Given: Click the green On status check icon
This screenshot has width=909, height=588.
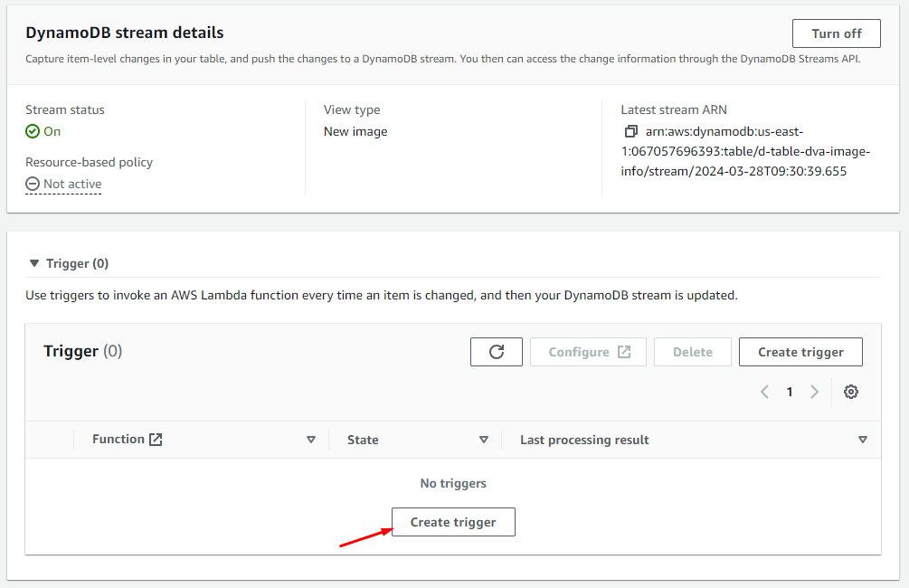Looking at the screenshot, I should (x=33, y=132).
